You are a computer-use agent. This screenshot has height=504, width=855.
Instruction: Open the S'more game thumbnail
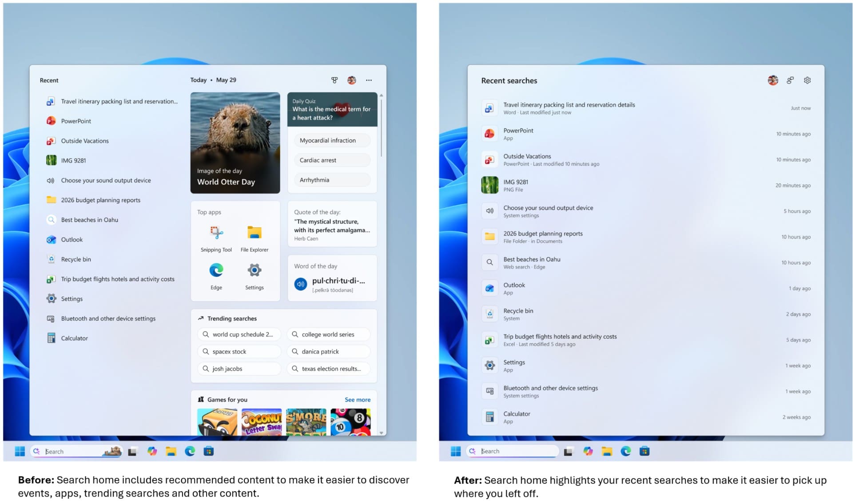306,422
